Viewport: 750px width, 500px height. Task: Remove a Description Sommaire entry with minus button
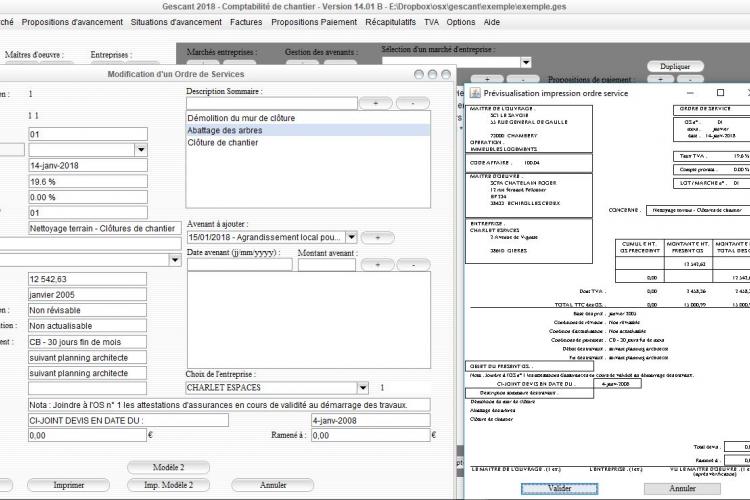coord(413,103)
